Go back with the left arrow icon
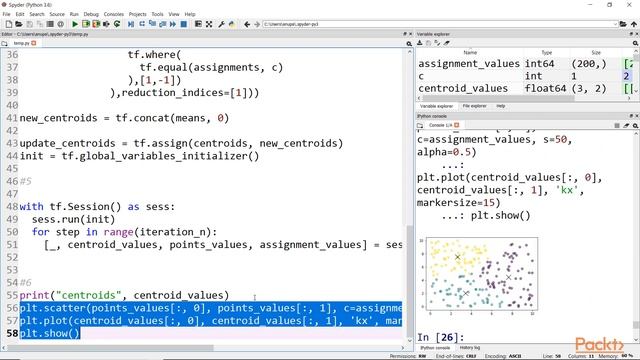 247,24
